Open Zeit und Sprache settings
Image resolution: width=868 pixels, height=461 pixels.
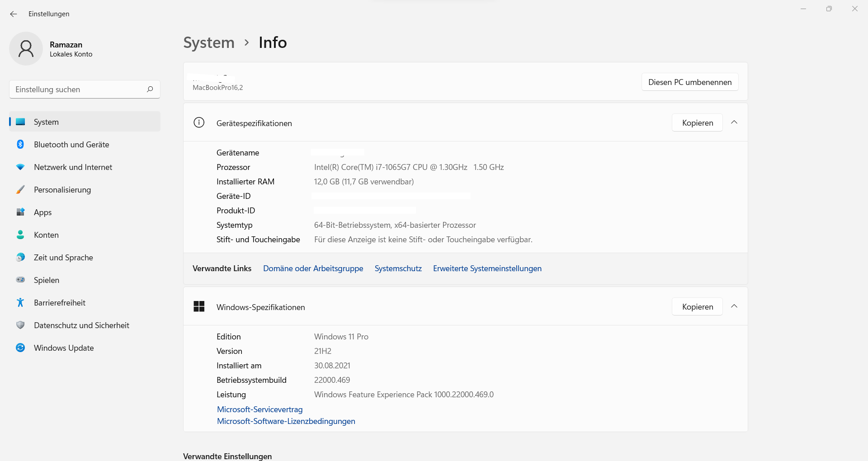(x=85, y=257)
